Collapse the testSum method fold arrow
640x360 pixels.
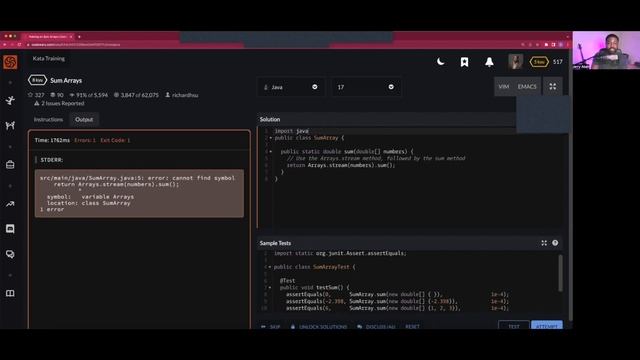[x=269, y=287]
